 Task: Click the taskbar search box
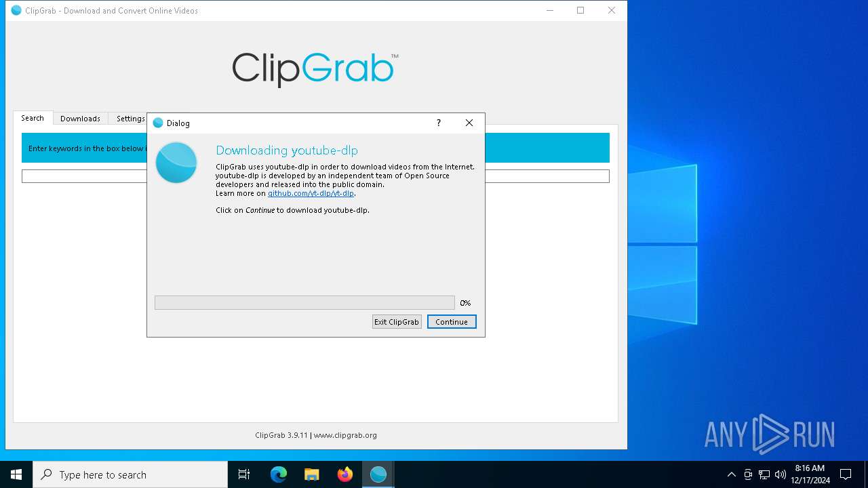pyautogui.click(x=130, y=474)
